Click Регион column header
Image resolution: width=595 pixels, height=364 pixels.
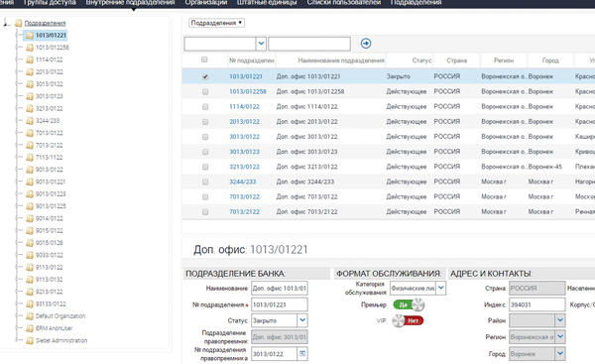(504, 61)
